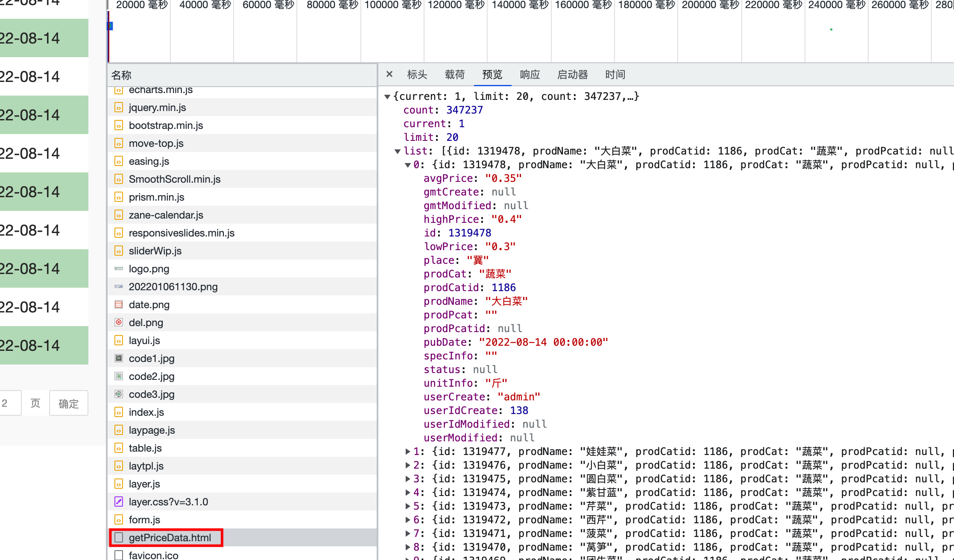954x560 pixels.
Task: Click the code3.jpg image file icon
Action: [119, 394]
